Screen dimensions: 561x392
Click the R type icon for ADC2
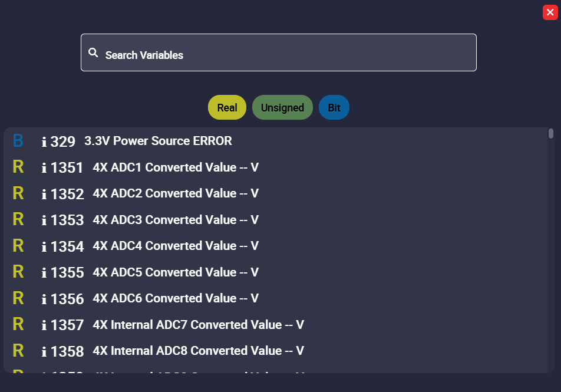click(x=18, y=193)
